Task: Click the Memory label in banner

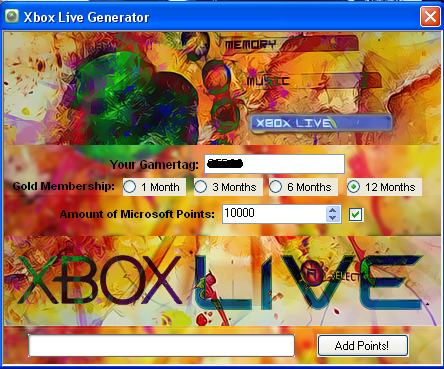Action: coord(251,45)
